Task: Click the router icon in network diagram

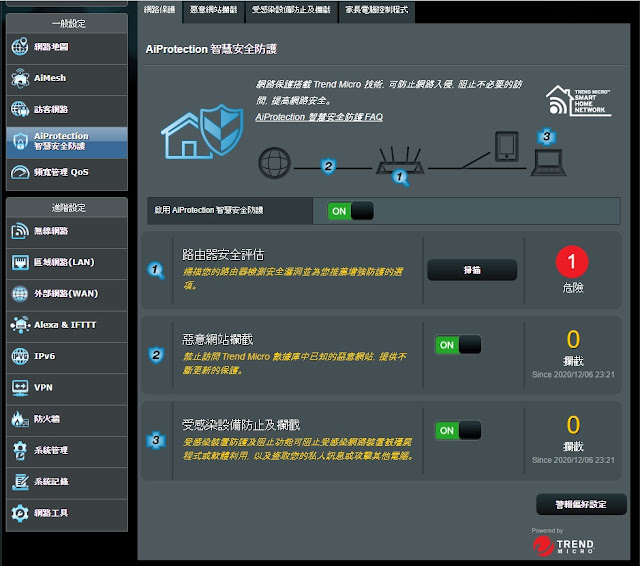Action: tap(399, 161)
